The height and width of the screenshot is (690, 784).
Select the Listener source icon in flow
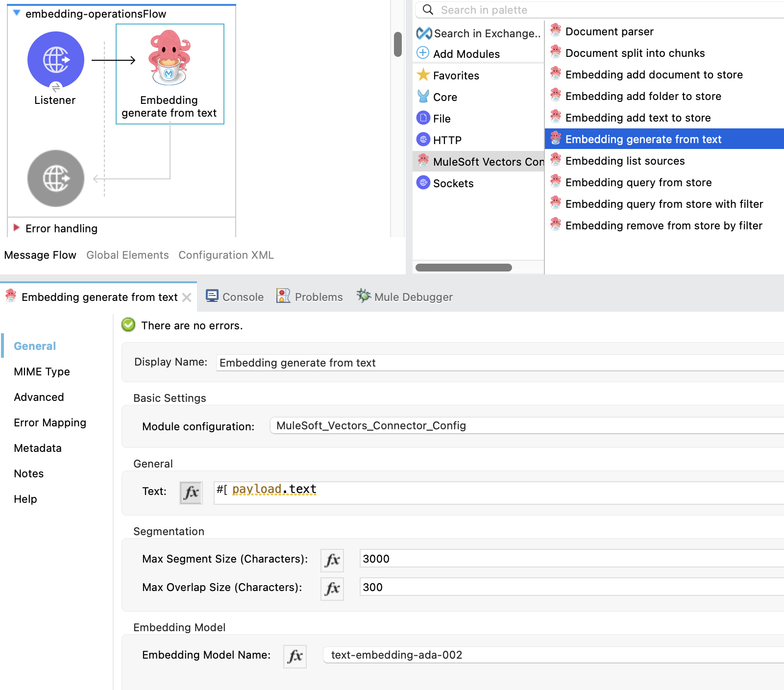pos(56,60)
